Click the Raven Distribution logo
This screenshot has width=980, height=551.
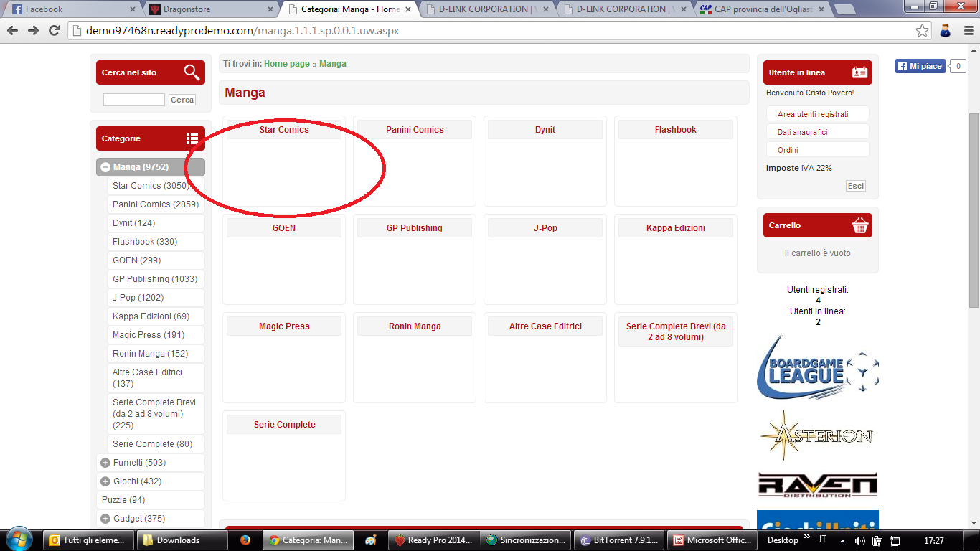point(817,485)
